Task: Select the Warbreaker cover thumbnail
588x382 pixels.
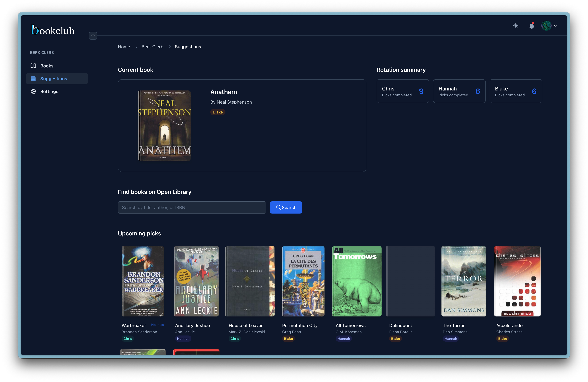Action: point(143,281)
